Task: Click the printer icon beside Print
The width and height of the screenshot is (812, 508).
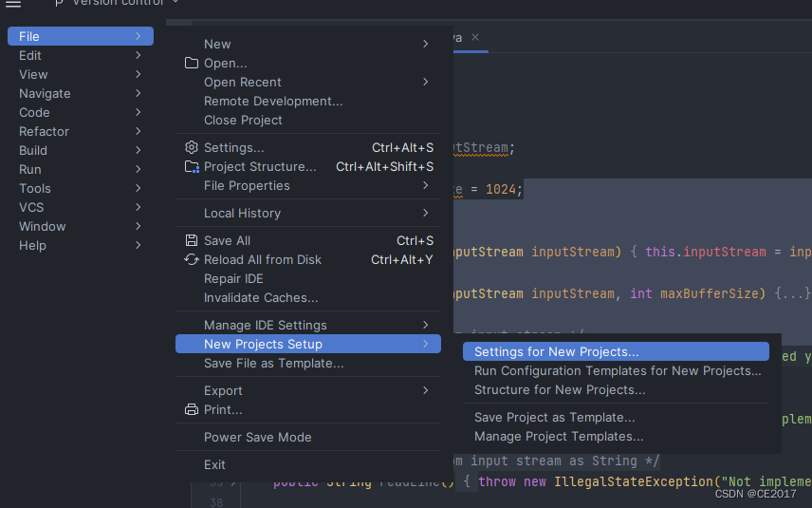Action: [192, 410]
